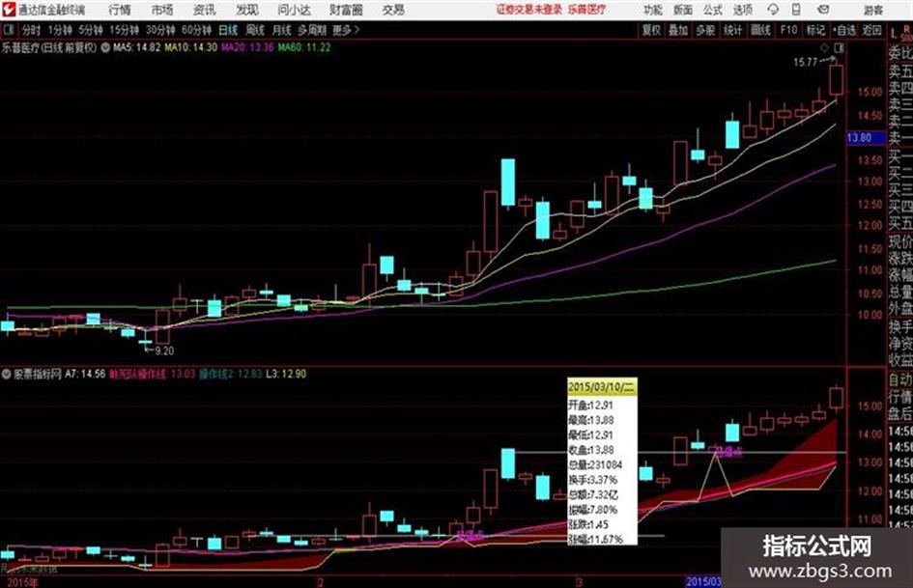913x588 pixels.
Task: Switch to the 30分钟 period
Action: coord(160,30)
